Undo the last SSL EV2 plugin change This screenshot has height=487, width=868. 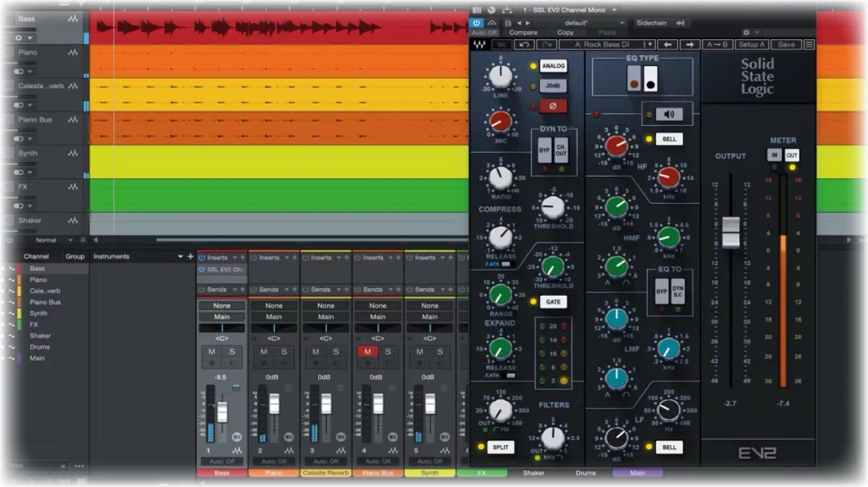pos(524,45)
